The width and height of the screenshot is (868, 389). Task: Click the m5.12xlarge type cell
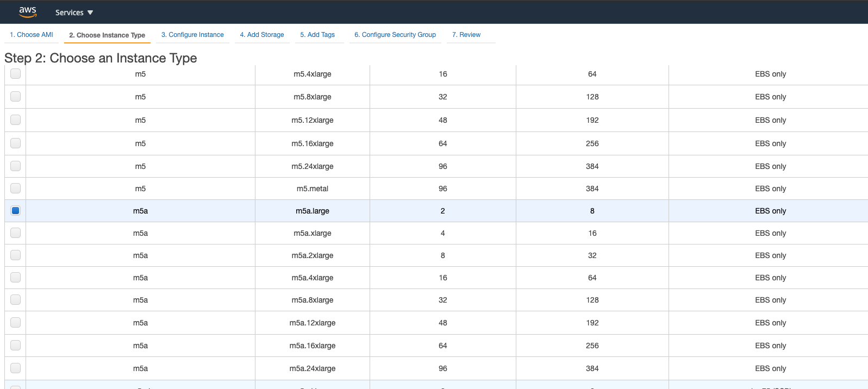[x=313, y=120]
